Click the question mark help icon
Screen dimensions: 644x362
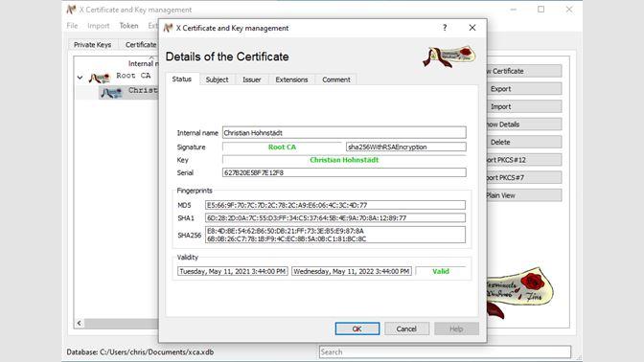pos(445,28)
